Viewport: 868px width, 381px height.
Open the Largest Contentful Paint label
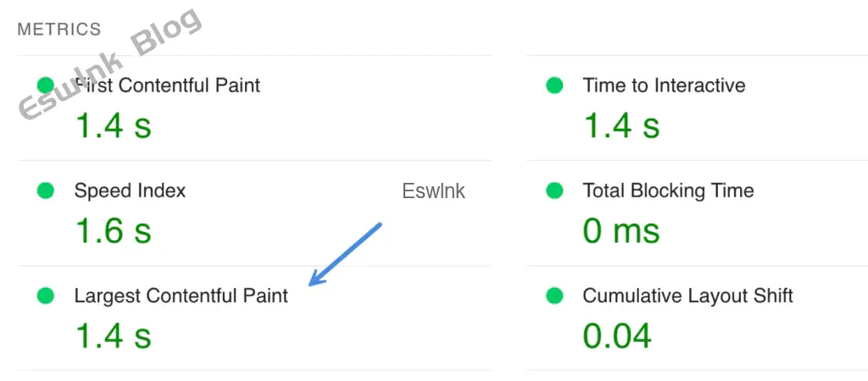181,295
